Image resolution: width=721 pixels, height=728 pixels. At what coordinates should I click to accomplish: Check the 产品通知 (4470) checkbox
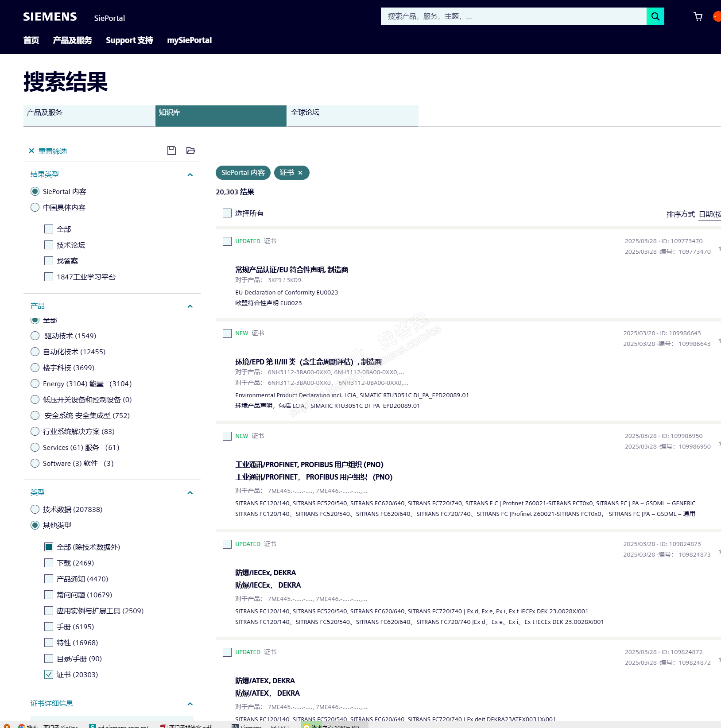pyautogui.click(x=49, y=579)
